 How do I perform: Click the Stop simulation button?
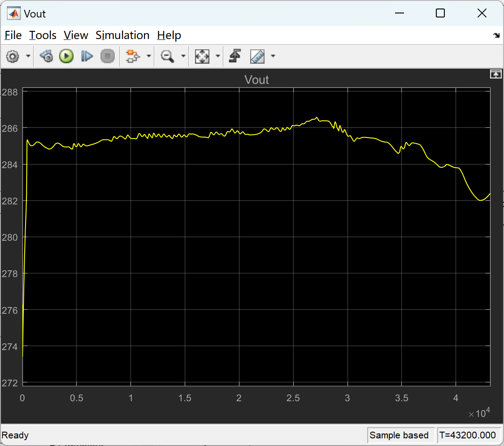click(x=107, y=56)
